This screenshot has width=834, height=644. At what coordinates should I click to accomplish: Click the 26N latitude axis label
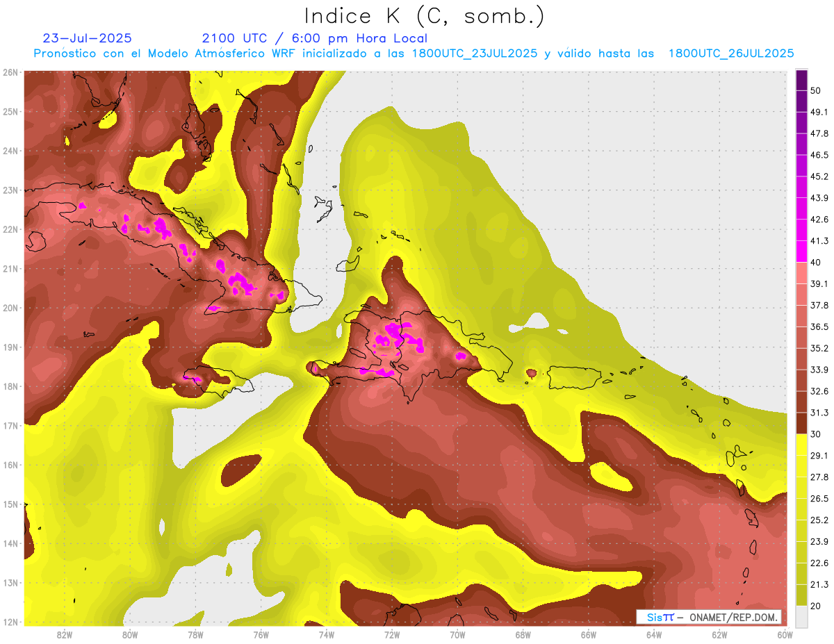(x=10, y=72)
